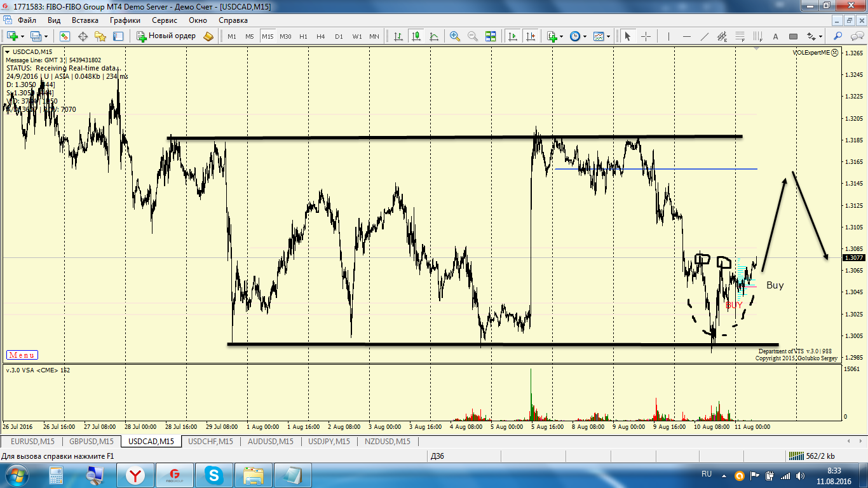Open the chat bubbles icon
The image size is (868, 488).
(856, 36)
